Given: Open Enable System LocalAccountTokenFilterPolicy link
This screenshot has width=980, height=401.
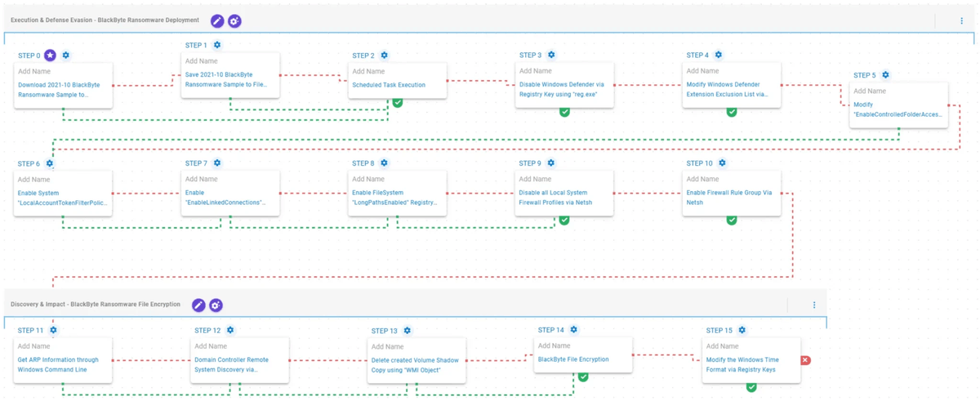Looking at the screenshot, I should coord(62,198).
